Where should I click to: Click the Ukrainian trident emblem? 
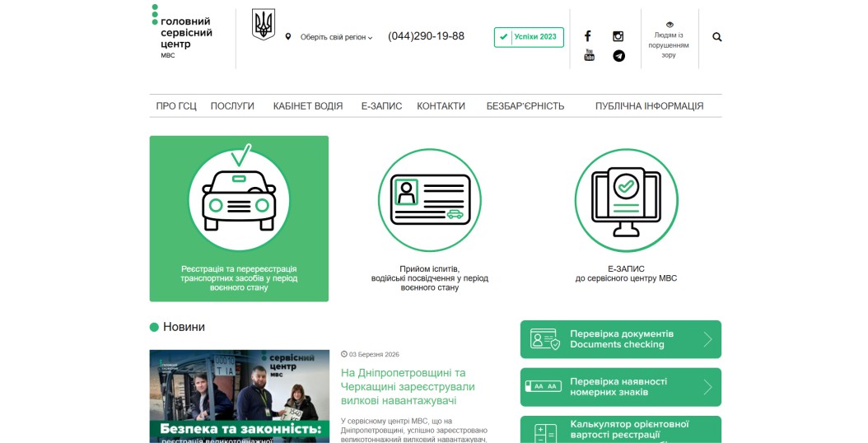click(x=264, y=25)
